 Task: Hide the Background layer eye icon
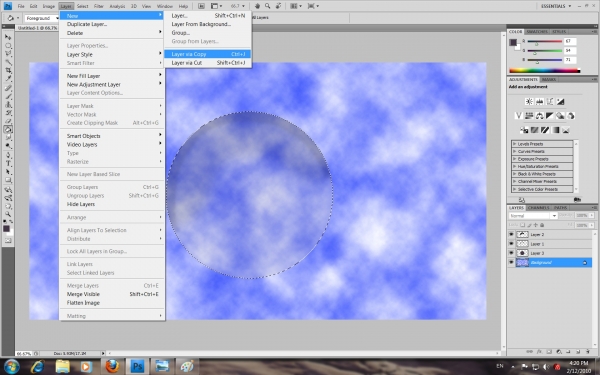click(511, 262)
